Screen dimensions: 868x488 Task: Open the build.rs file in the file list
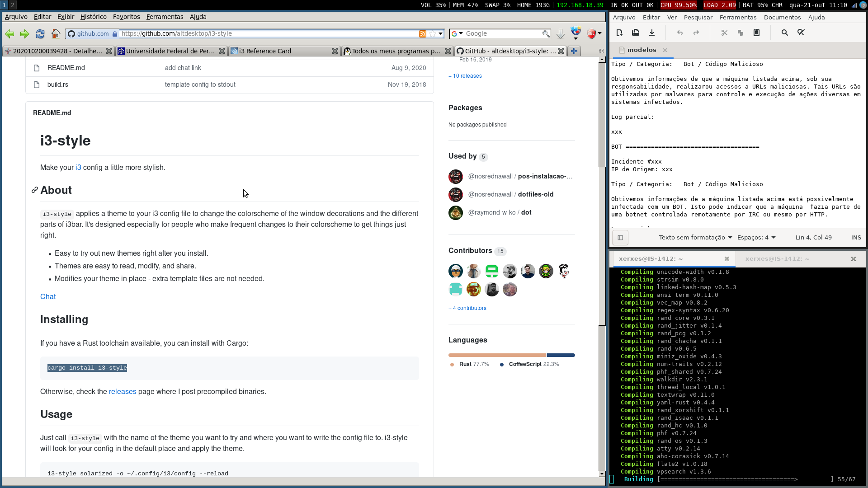coord(58,84)
